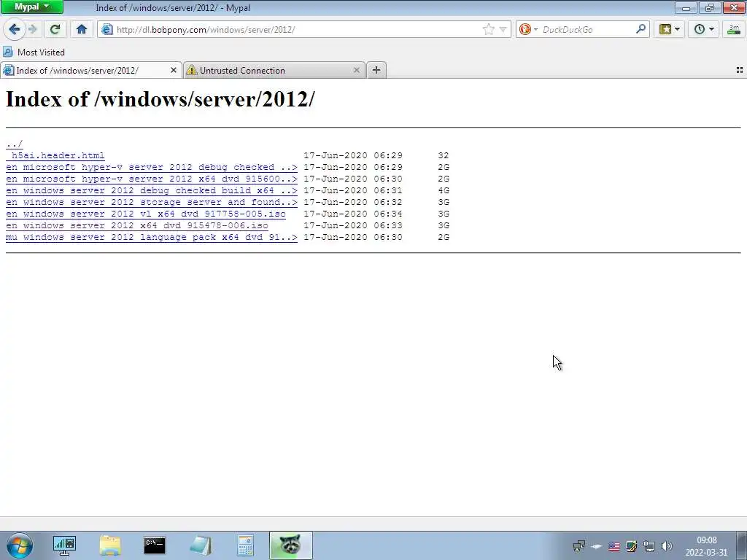
Task: Click the magnifier search icon
Action: tap(641, 29)
